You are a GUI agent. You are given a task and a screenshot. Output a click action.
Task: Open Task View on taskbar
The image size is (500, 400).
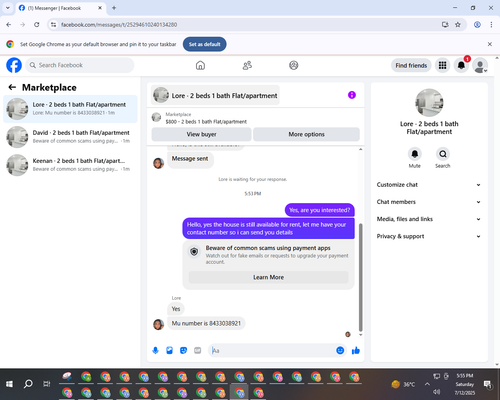click(x=47, y=384)
